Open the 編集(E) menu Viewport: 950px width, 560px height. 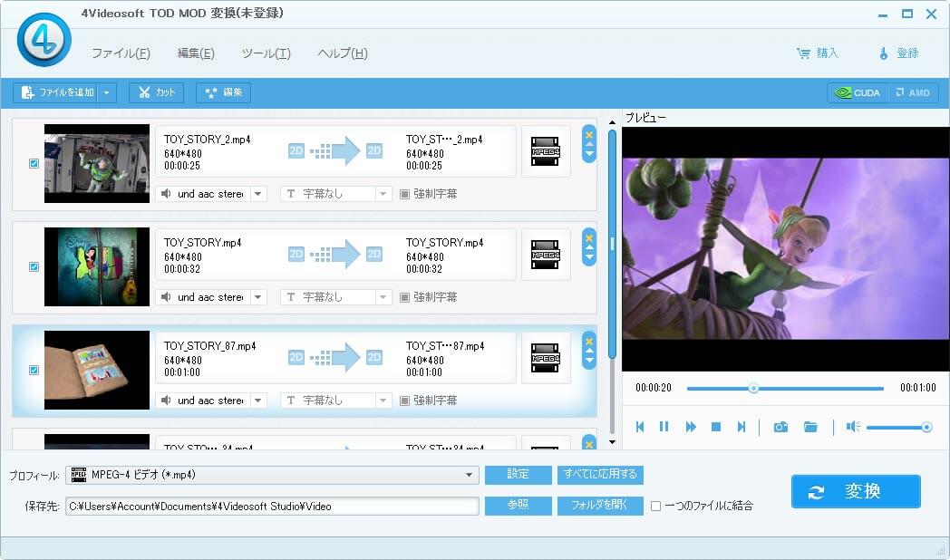(196, 53)
